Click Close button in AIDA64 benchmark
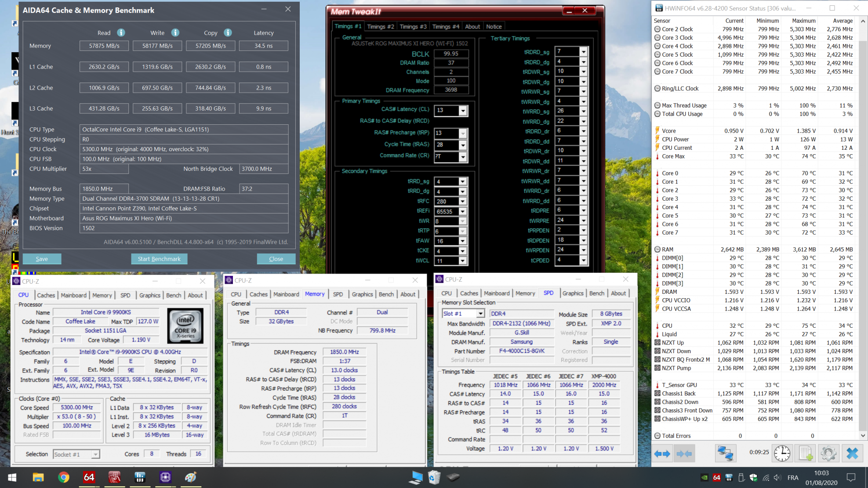868x488 pixels. [276, 259]
